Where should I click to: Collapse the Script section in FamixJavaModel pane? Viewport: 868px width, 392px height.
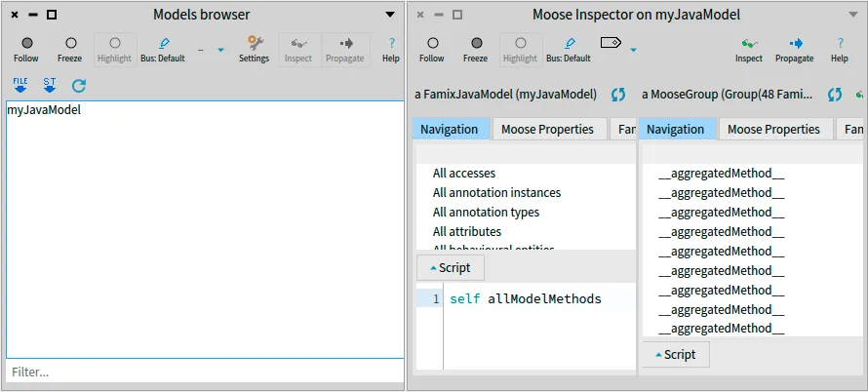pos(451,268)
